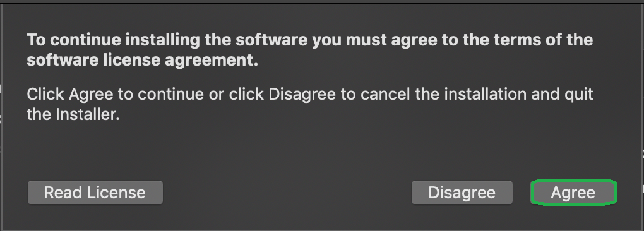The height and width of the screenshot is (231, 644).
Task: Hit the default Agree button
Action: point(574,192)
